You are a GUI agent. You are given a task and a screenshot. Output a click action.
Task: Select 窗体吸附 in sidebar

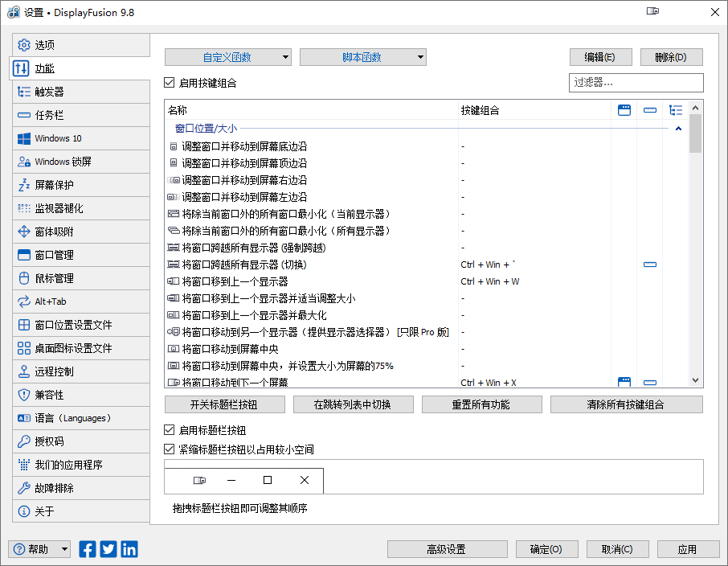[x=81, y=232]
